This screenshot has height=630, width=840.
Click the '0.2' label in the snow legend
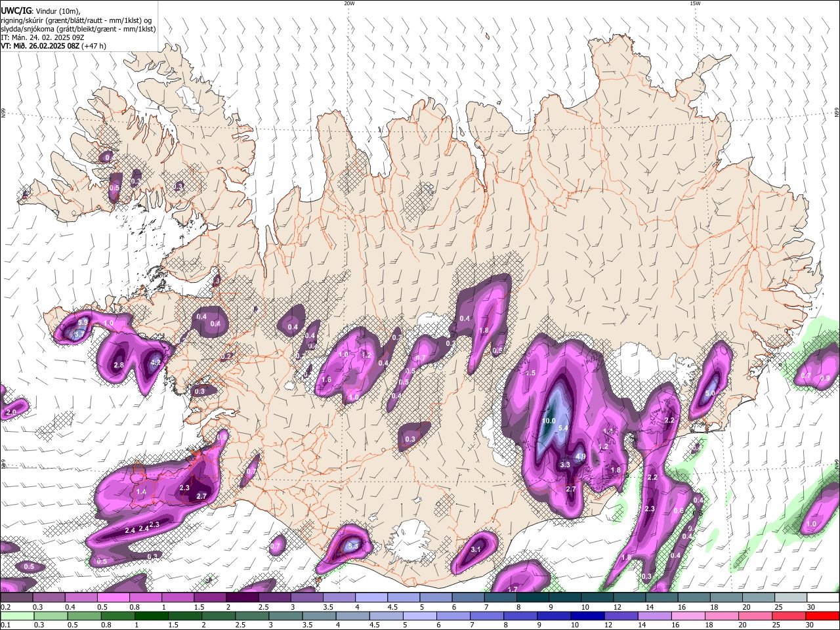pos(5,607)
